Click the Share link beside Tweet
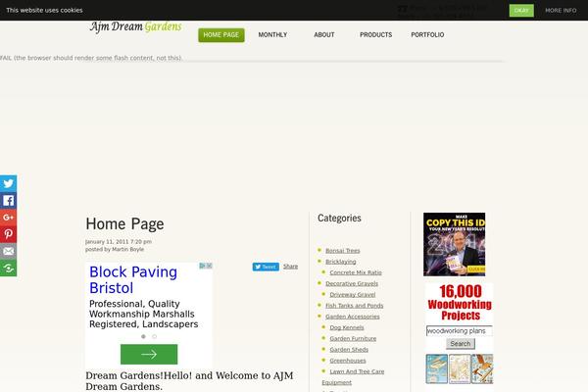 tap(290, 267)
